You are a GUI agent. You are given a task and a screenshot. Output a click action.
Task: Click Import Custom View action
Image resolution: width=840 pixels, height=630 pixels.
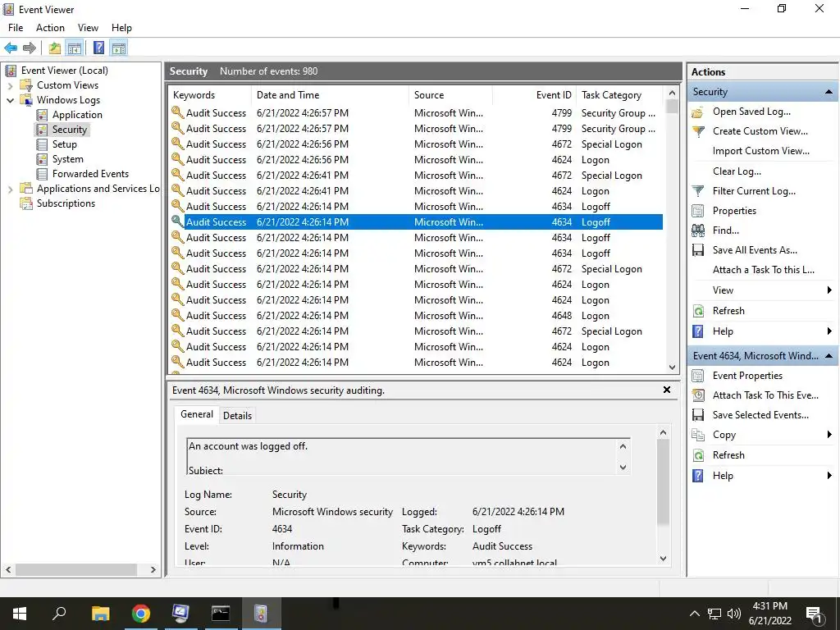[x=760, y=151]
